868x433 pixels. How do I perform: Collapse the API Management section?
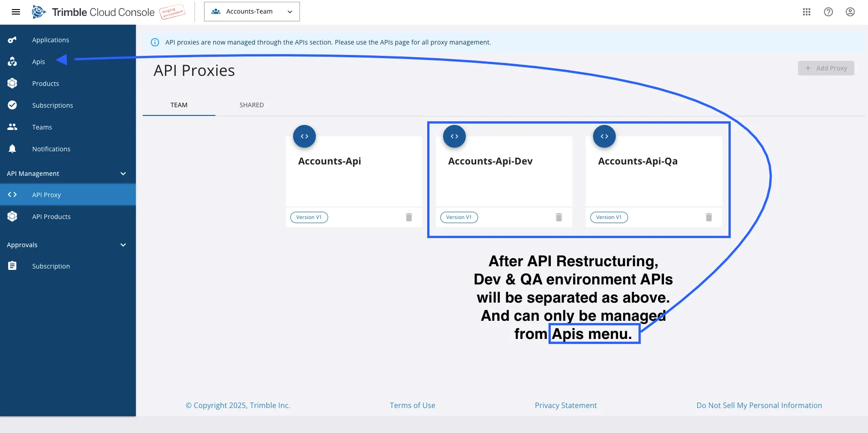tap(68, 174)
